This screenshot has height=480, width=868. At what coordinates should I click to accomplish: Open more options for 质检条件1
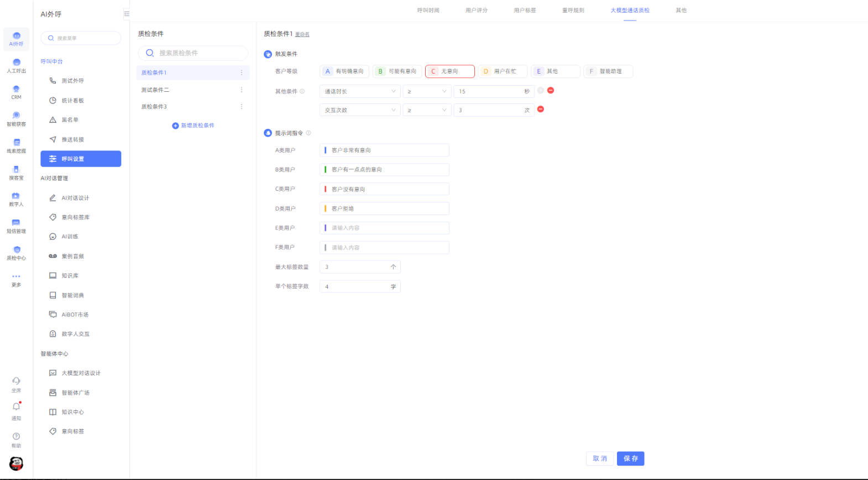tap(242, 72)
